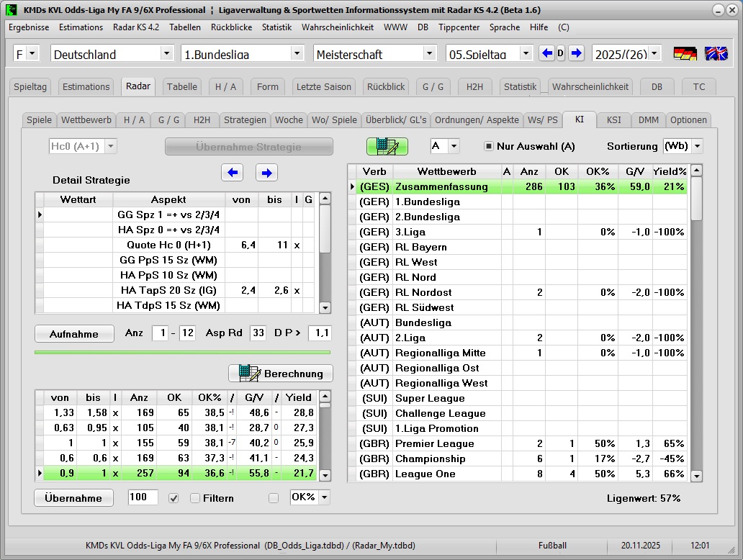Enable the Filtern checkbox
The width and height of the screenshot is (743, 560).
coord(195,498)
